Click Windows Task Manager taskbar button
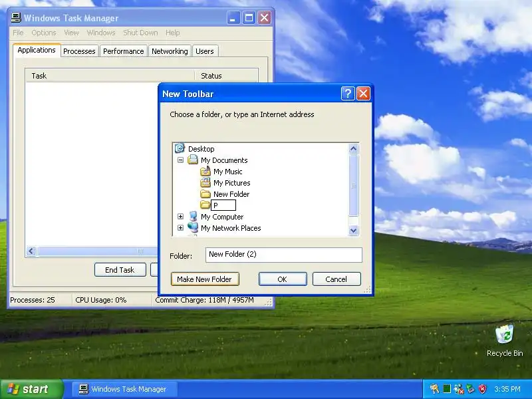 pos(124,389)
